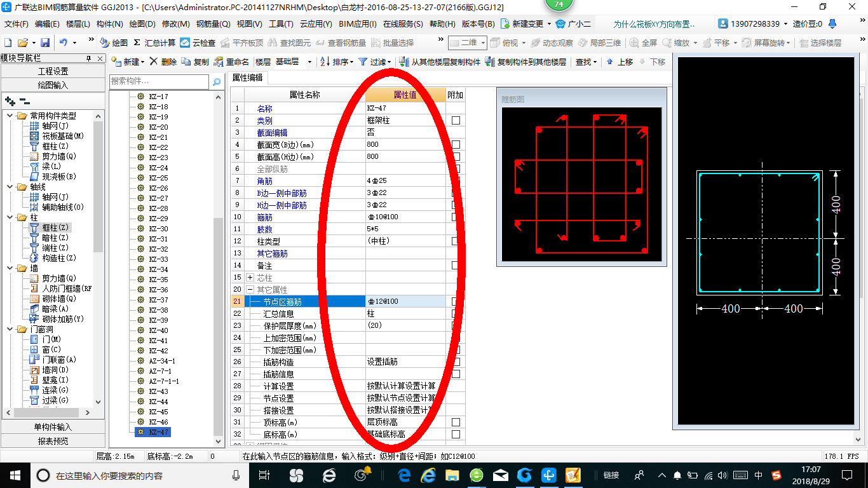The width and height of the screenshot is (868, 488).
Task: Switch to the 属性编辑 tab
Action: 247,78
